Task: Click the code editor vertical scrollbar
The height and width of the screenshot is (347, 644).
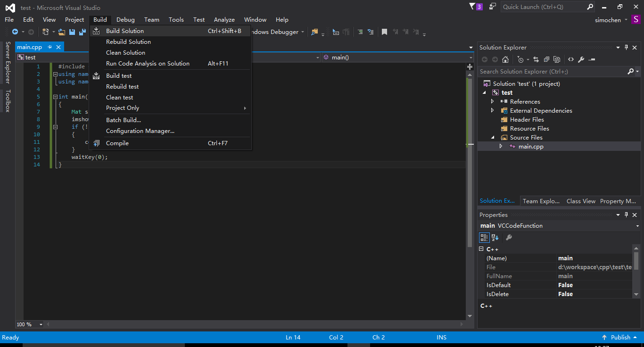Action: click(x=470, y=163)
